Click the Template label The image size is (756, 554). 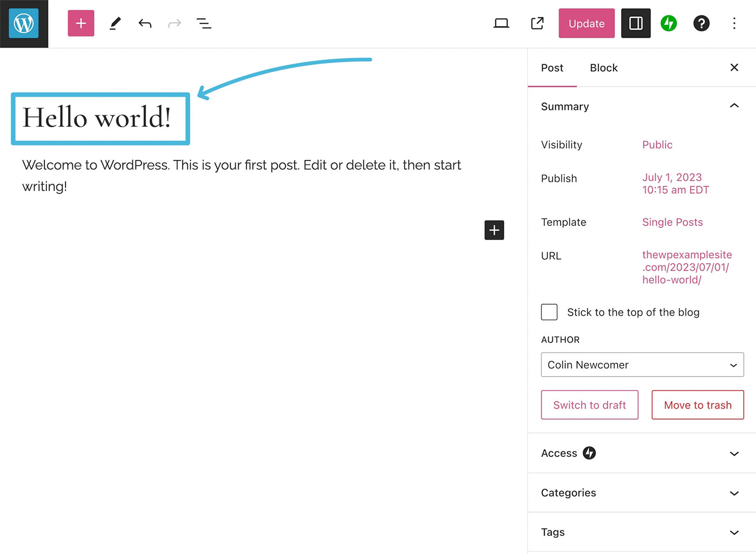point(563,222)
